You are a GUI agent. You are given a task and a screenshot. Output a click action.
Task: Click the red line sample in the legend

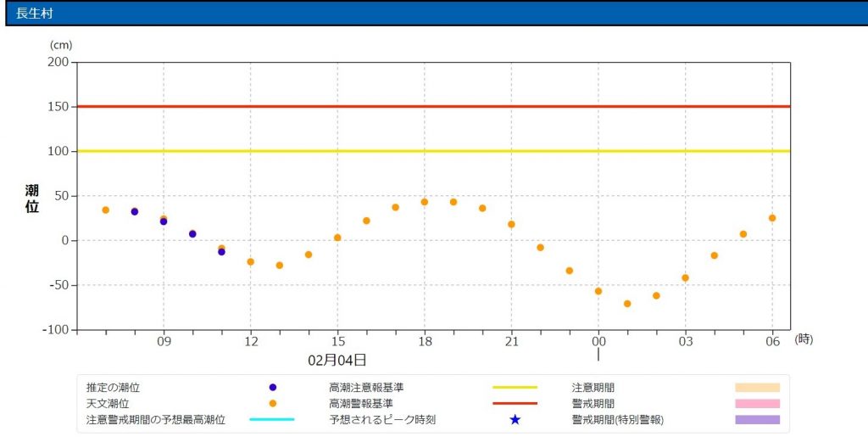click(x=515, y=403)
